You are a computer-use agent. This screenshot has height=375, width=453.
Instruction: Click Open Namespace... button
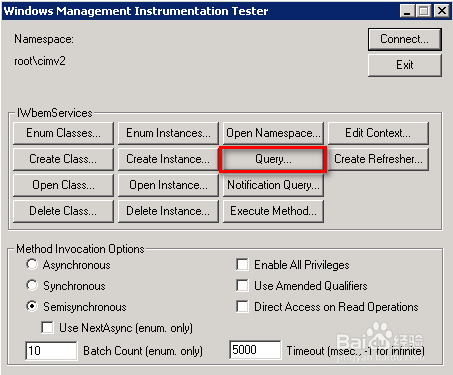point(273,133)
